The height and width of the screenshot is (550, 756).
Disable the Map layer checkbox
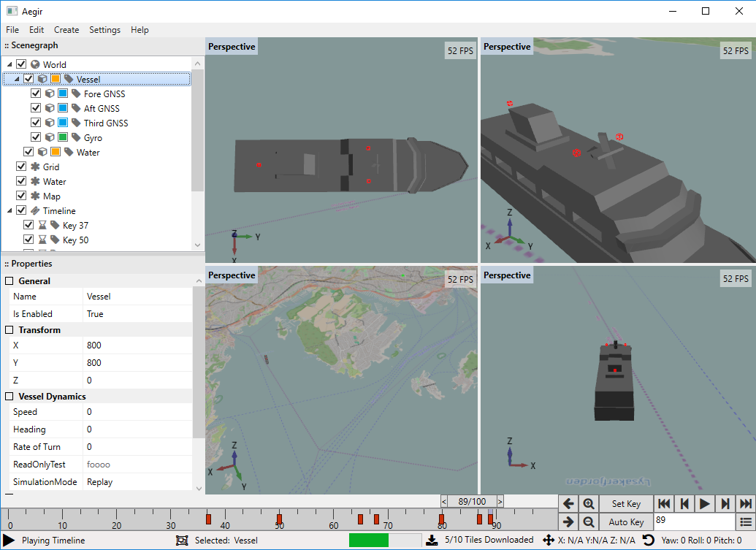(x=21, y=196)
